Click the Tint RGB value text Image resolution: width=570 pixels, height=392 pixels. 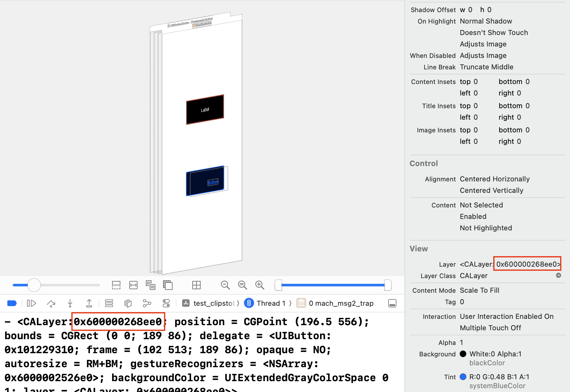499,377
